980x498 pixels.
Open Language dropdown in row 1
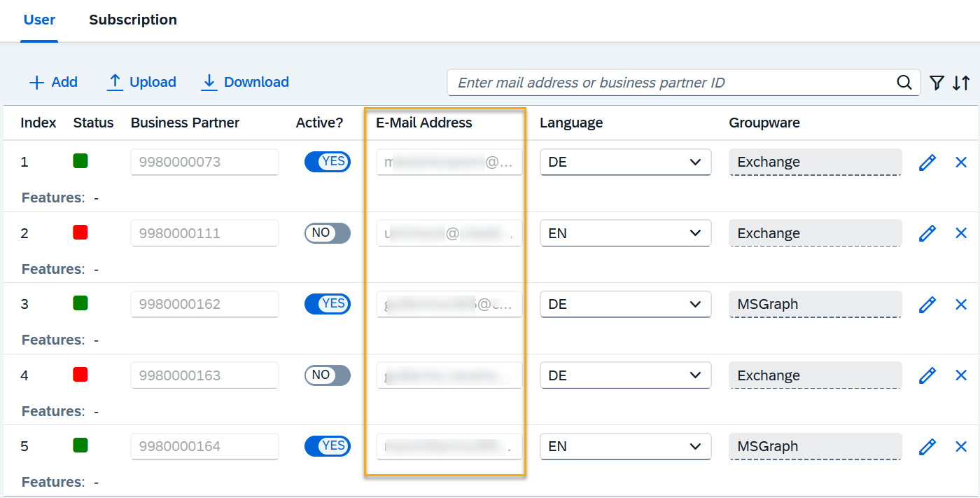tap(625, 162)
